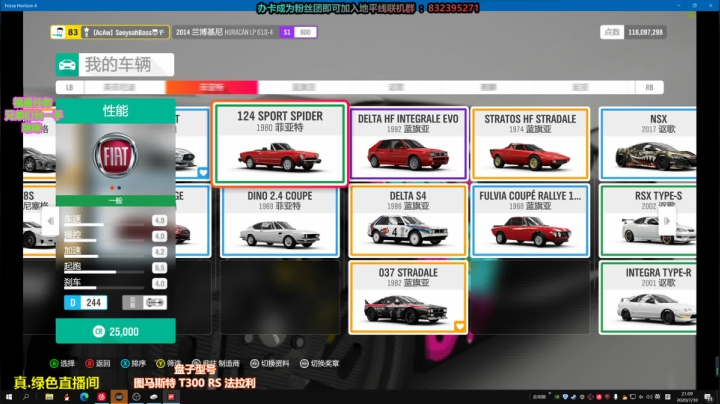Click the NVIDIA tray icon
This screenshot has width=720, height=404.
(557, 397)
